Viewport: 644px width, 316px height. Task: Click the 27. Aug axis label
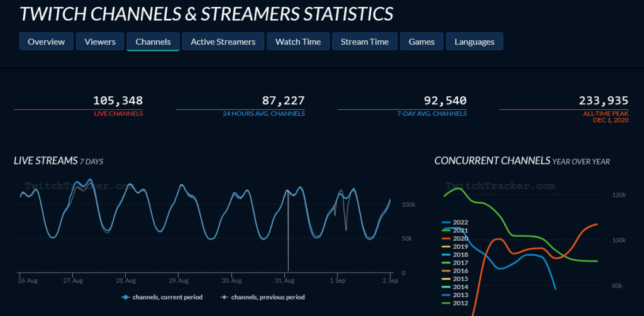coord(72,281)
